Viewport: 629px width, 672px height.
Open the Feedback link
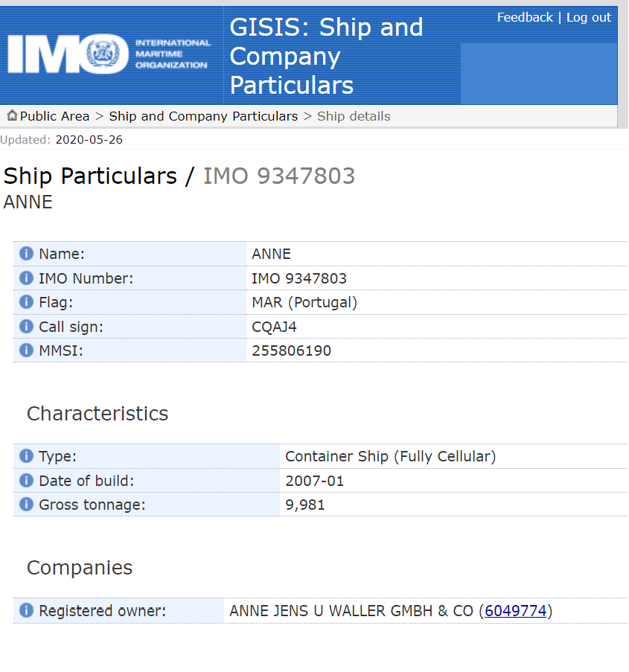pos(525,17)
